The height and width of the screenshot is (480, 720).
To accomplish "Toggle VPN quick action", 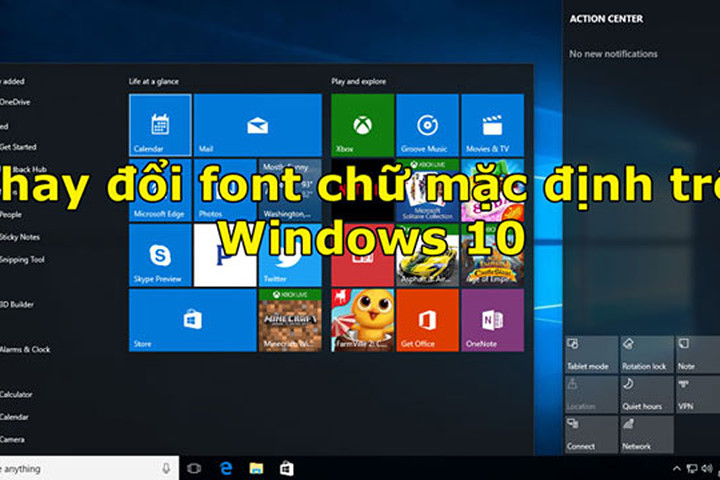I will [x=698, y=394].
